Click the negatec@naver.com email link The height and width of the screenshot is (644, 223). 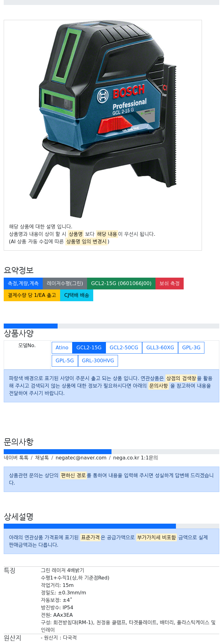[81, 458]
